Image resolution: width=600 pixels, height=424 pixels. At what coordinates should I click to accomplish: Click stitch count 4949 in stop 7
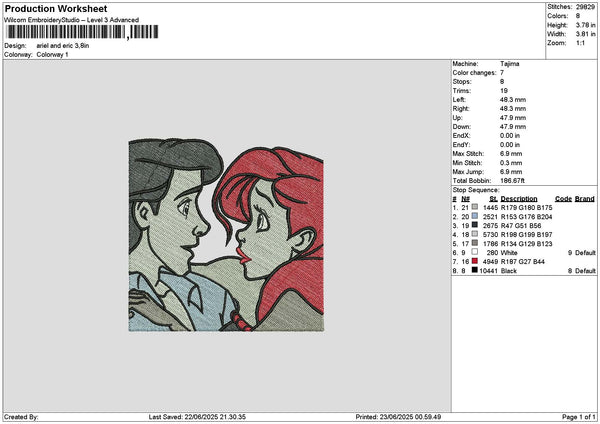[x=490, y=261]
